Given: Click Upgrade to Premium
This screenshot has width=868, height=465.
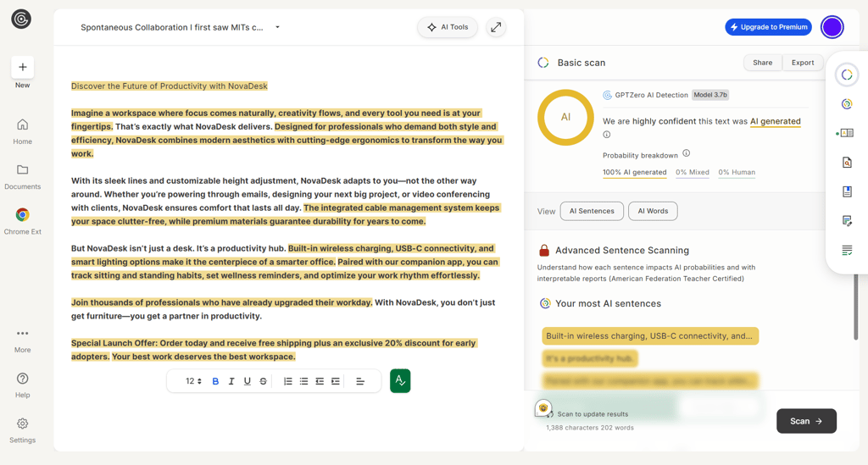Looking at the screenshot, I should (x=768, y=27).
